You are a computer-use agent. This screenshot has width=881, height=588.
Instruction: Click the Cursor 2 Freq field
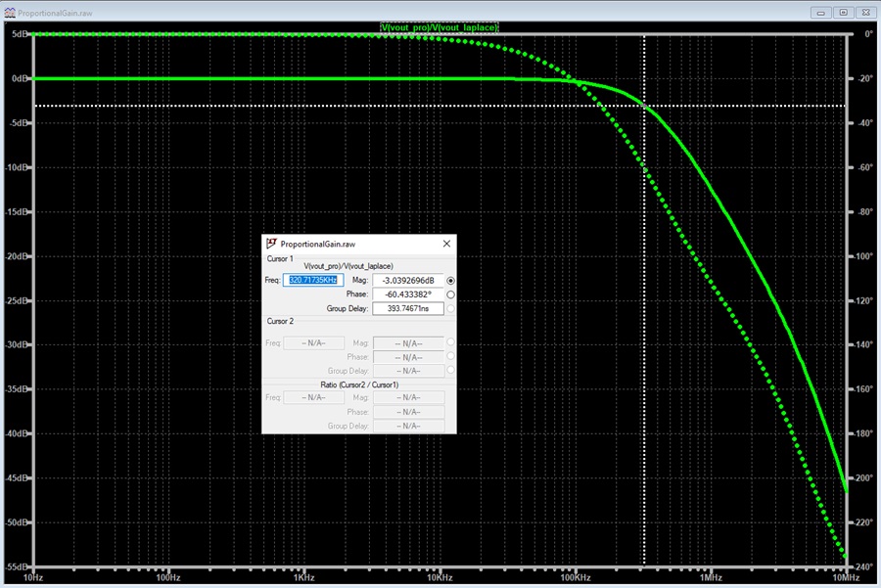[x=313, y=343]
